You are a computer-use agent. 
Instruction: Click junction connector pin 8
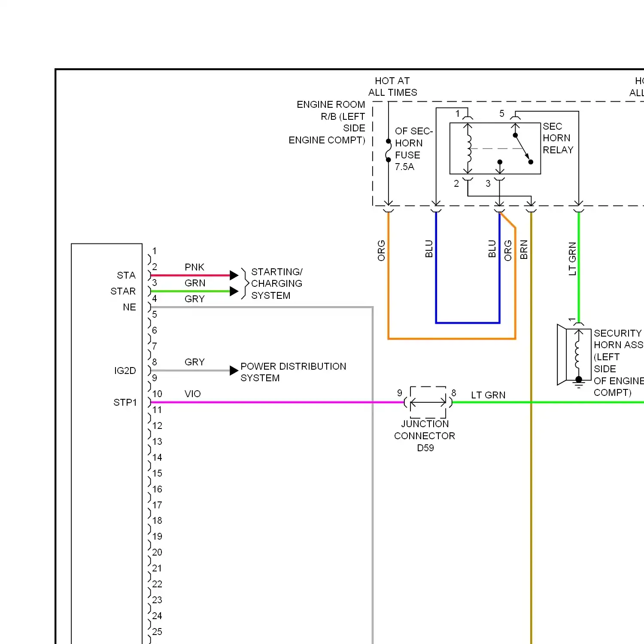tap(454, 393)
